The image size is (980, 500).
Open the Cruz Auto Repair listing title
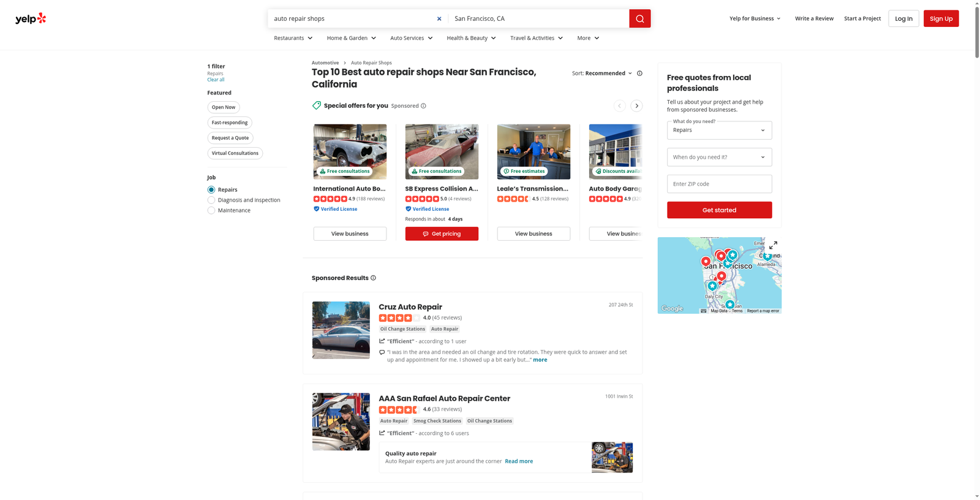pyautogui.click(x=410, y=307)
